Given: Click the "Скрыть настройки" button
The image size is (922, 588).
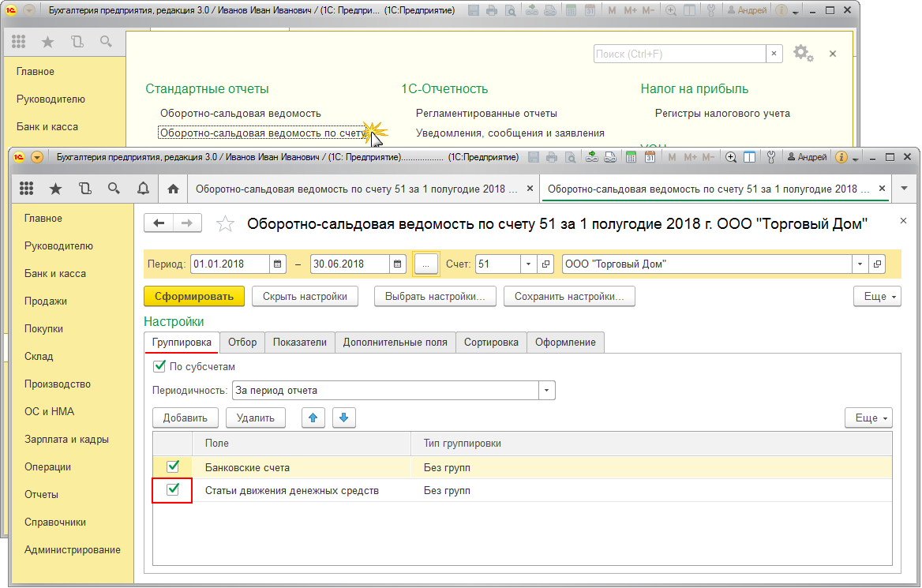Looking at the screenshot, I should coord(305,297).
